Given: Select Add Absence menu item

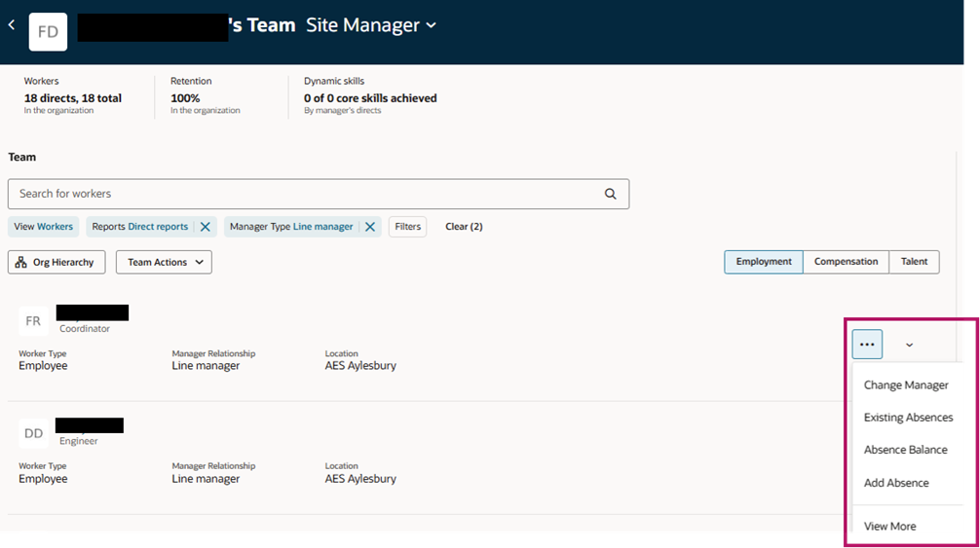Looking at the screenshot, I should point(896,483).
